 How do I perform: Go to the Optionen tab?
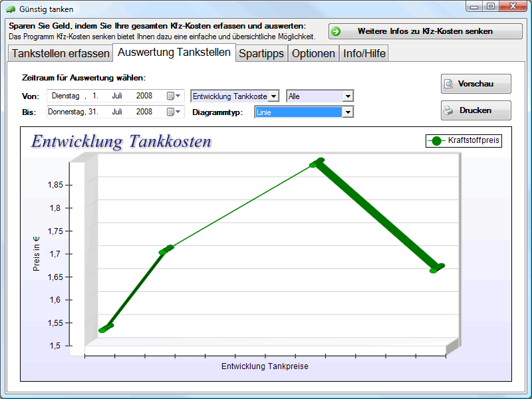[x=313, y=53]
